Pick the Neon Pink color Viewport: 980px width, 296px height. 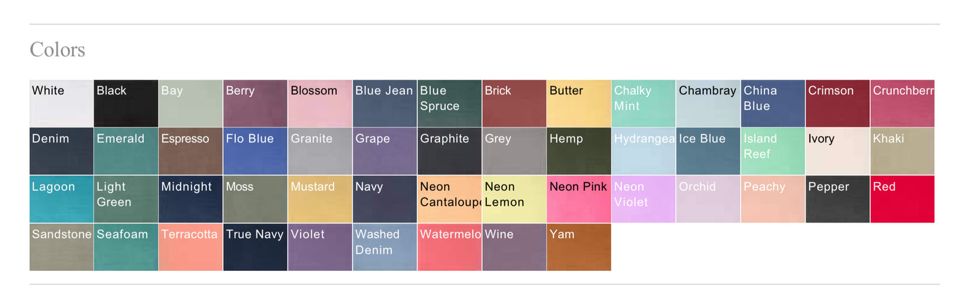click(x=579, y=199)
